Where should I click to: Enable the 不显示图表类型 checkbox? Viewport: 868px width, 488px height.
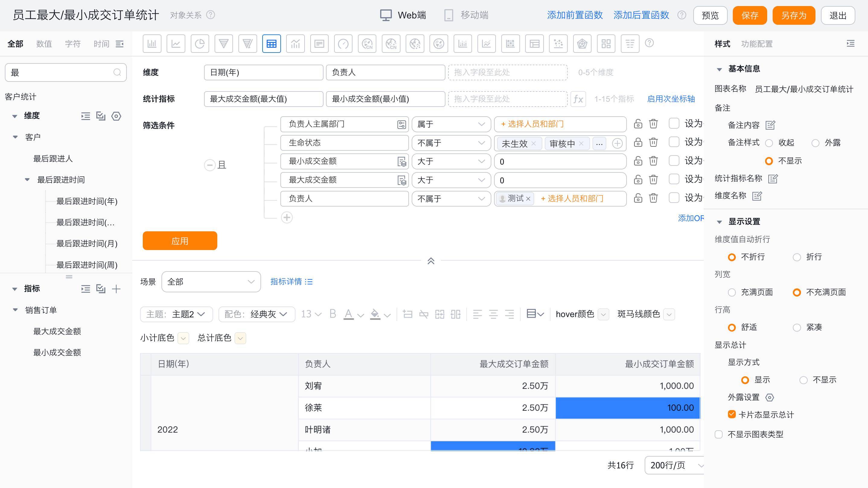coord(718,434)
